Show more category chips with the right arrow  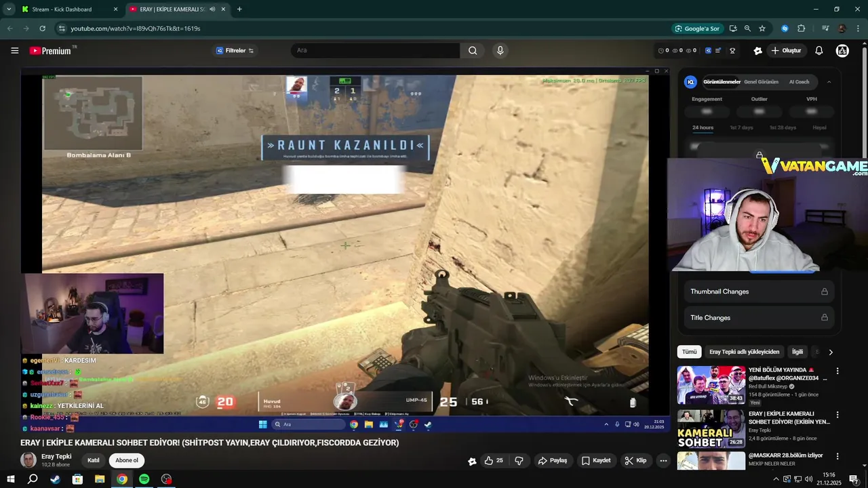pyautogui.click(x=831, y=352)
